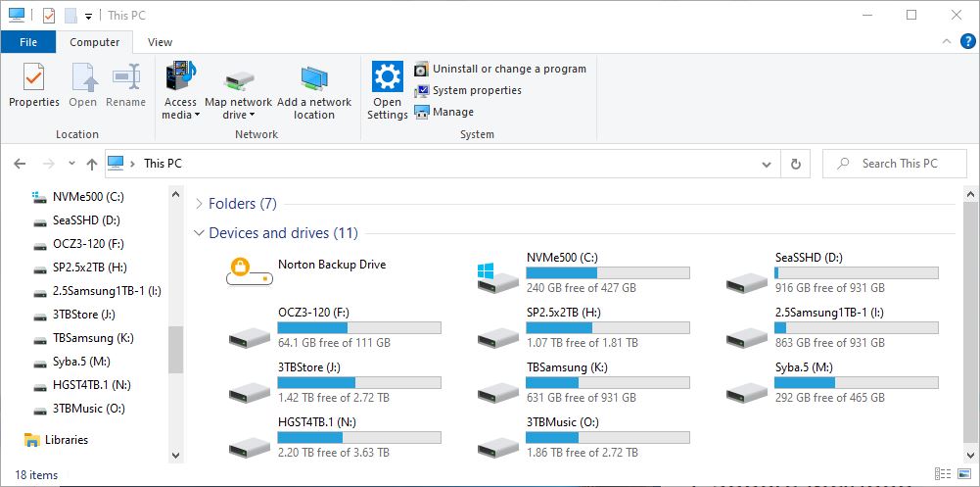Open System properties from the ribbon

(x=468, y=91)
